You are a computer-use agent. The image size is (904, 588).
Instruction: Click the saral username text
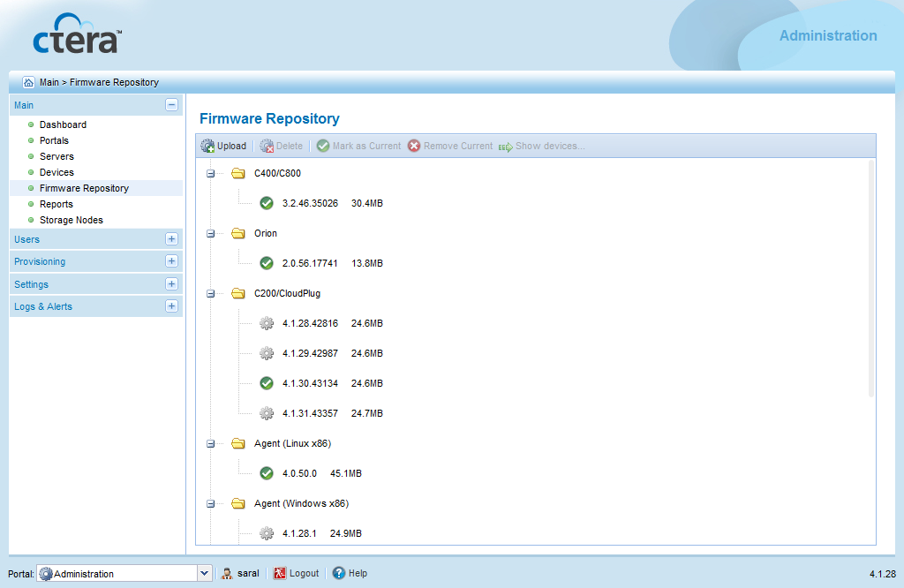(248, 574)
